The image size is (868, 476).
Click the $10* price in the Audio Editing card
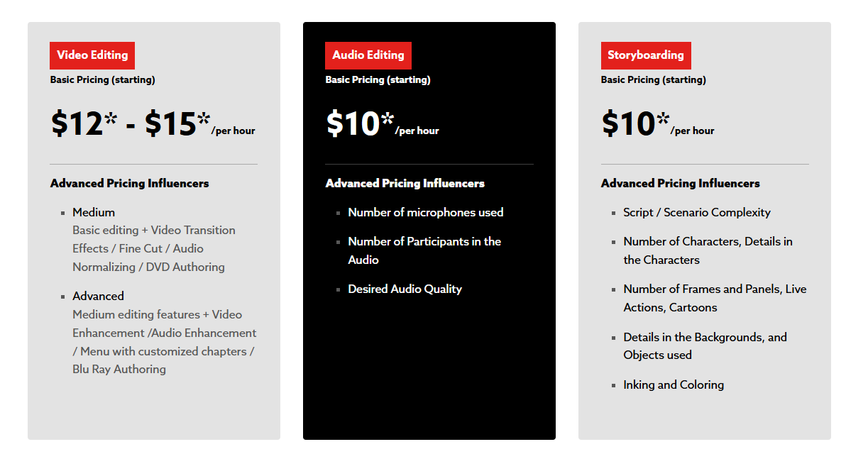[x=360, y=124]
